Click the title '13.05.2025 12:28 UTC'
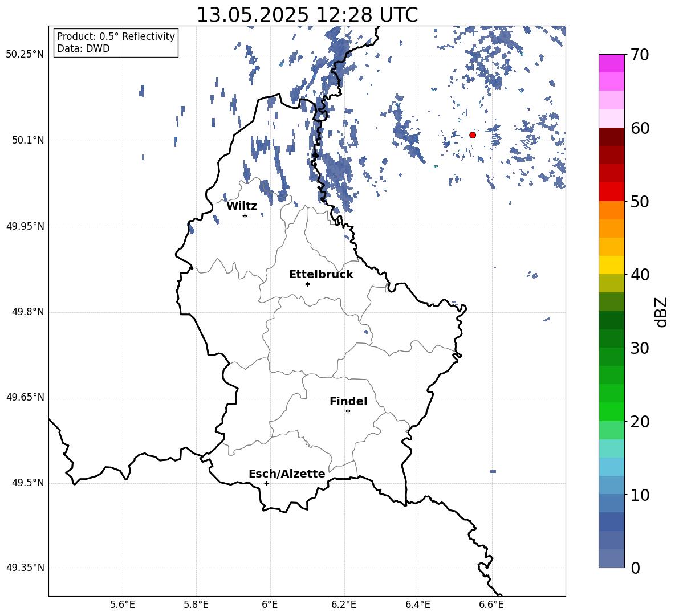The height and width of the screenshot is (616, 675). [307, 15]
